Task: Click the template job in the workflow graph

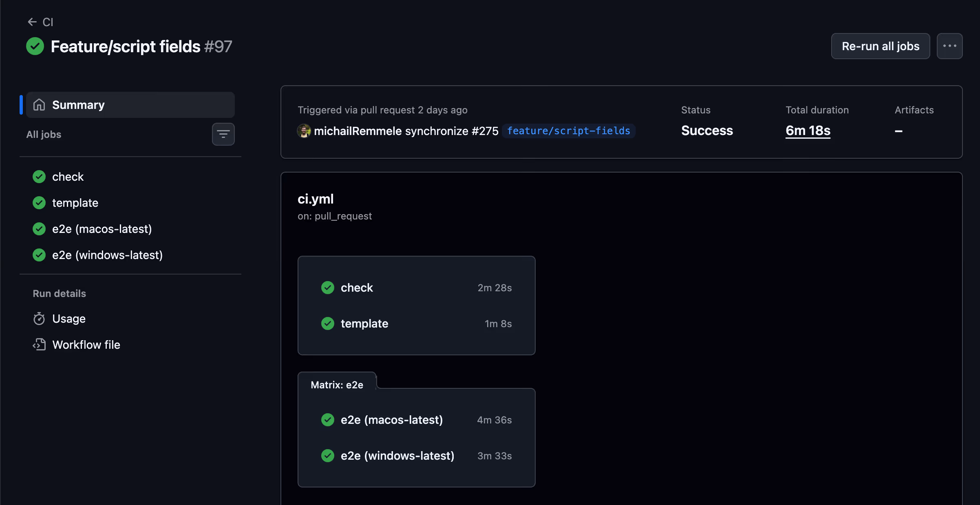Action: pyautogui.click(x=416, y=323)
